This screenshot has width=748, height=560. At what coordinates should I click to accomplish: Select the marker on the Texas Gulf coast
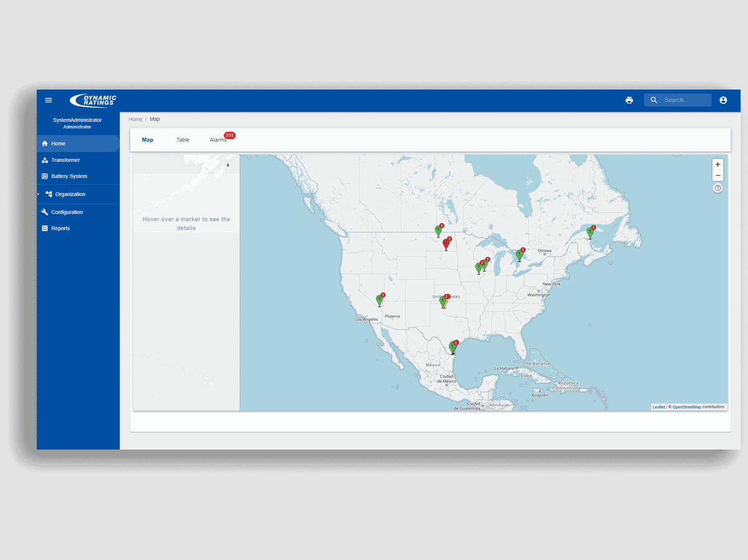click(453, 348)
